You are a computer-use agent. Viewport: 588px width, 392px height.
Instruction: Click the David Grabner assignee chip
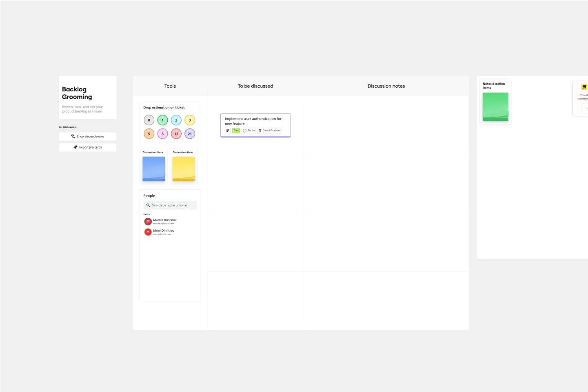tap(270, 131)
